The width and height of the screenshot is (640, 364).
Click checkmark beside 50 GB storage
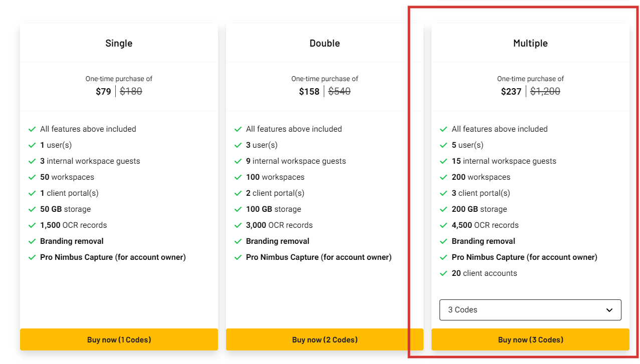[32, 209]
